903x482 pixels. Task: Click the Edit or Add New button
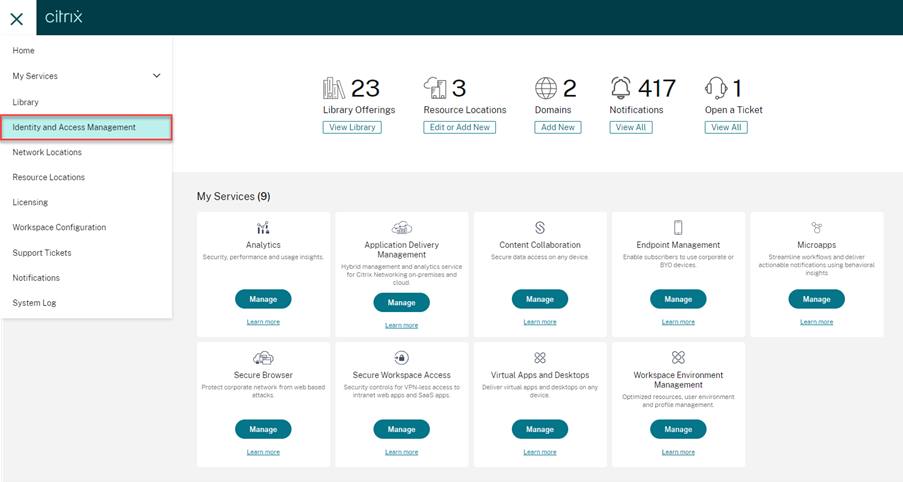coord(460,127)
